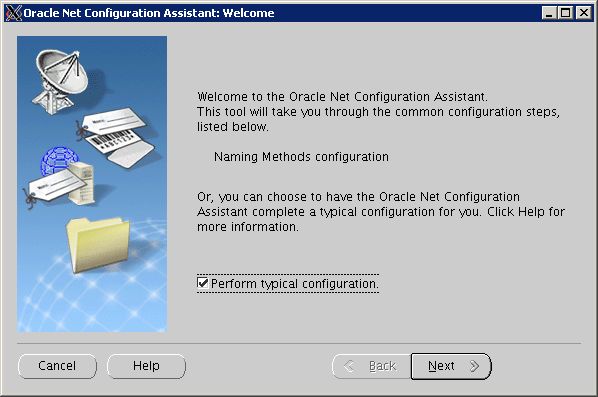
Task: Close the Welcome window with X
Action: (x=584, y=13)
